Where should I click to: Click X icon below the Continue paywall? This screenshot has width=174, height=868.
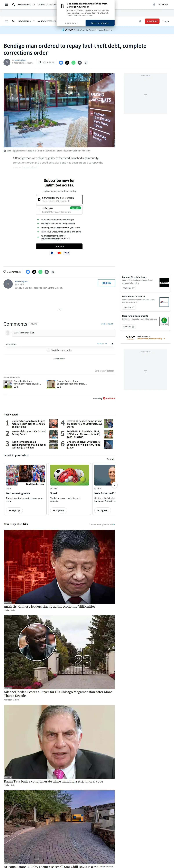point(34,272)
